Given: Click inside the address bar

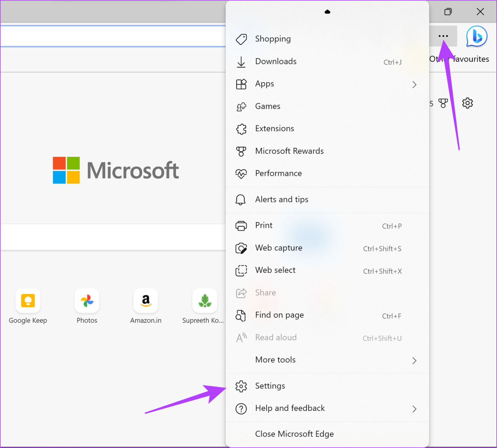Looking at the screenshot, I should click(113, 36).
